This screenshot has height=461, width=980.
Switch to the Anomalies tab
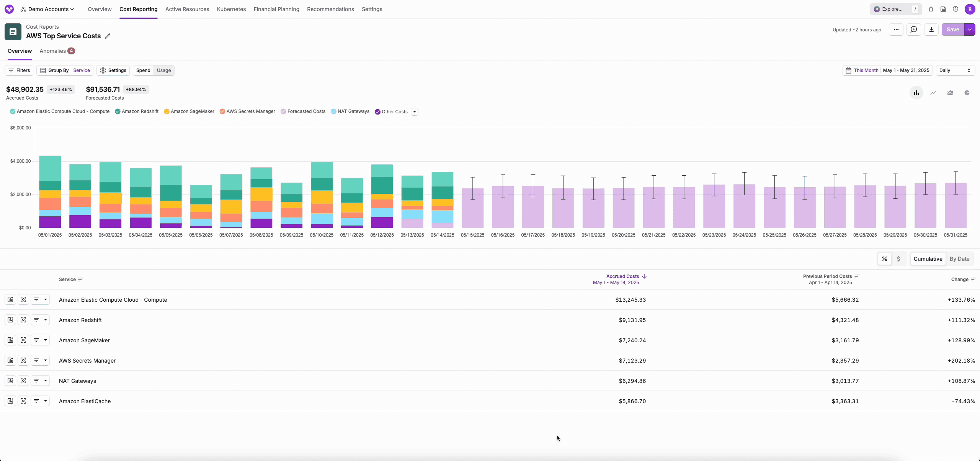[x=57, y=51]
